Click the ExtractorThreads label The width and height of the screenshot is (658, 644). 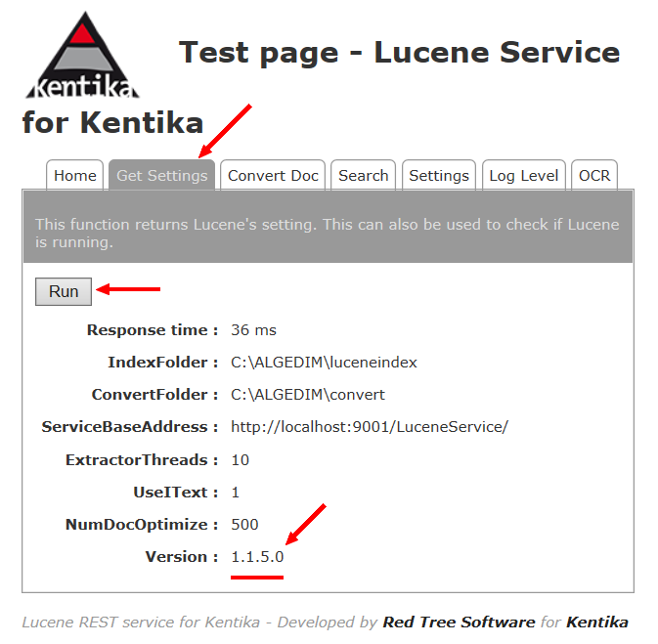point(142,460)
